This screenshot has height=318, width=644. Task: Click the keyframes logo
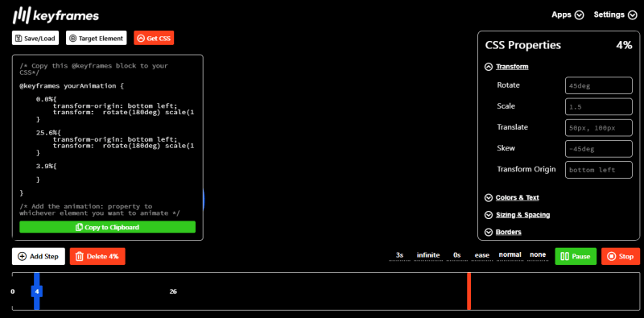click(56, 15)
